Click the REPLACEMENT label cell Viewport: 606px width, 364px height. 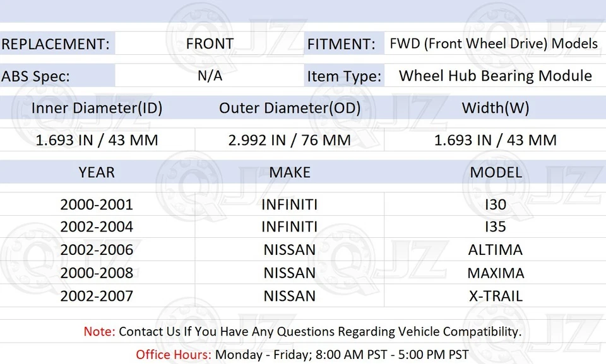click(x=56, y=44)
